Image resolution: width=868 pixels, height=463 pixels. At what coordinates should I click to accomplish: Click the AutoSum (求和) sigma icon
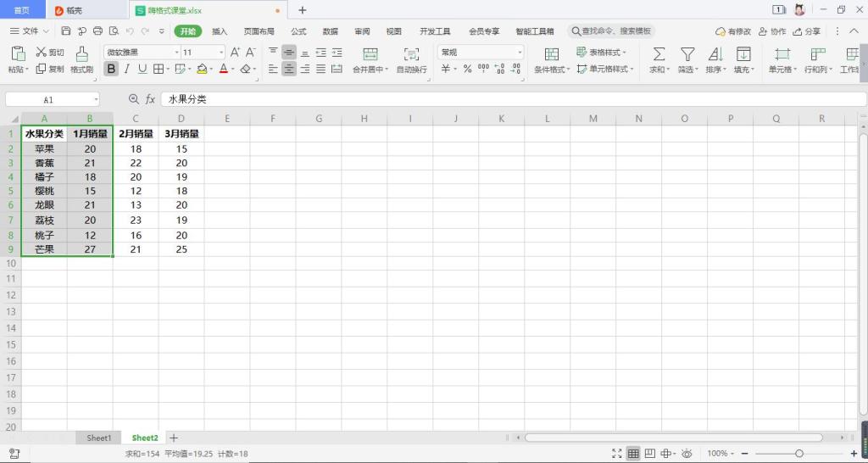(659, 54)
